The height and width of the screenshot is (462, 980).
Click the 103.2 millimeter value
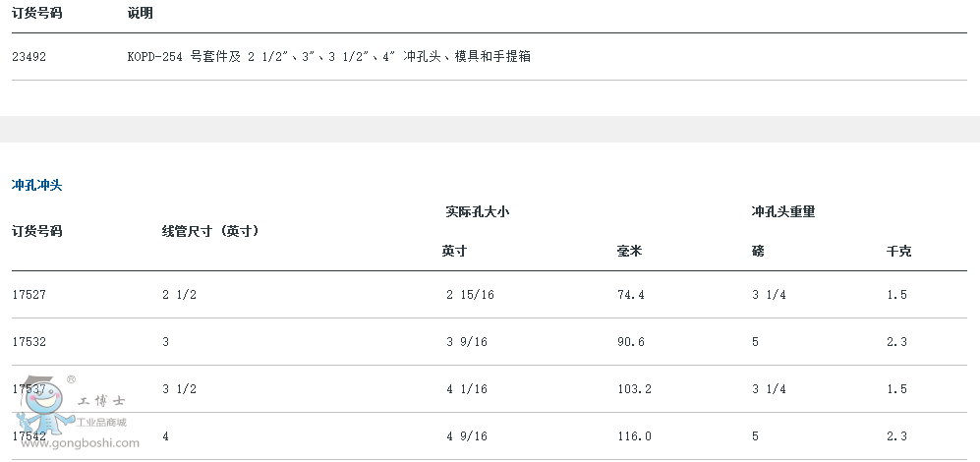[634, 389]
